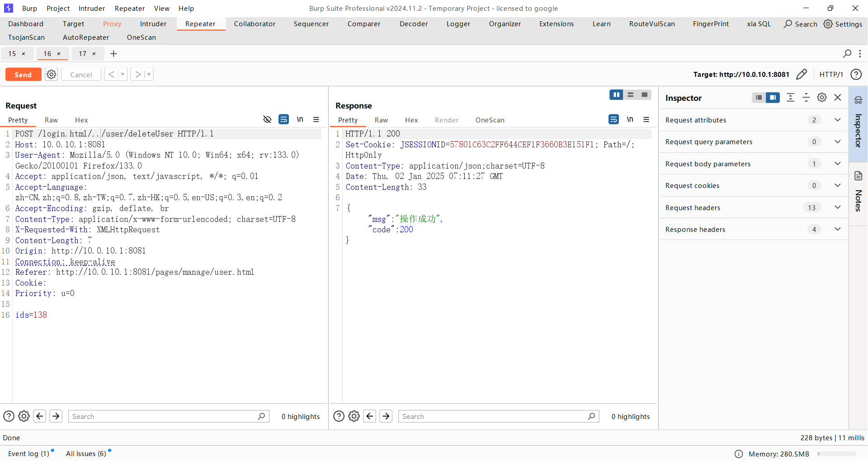Search across Repeater tabs magnifier
The width and height of the screenshot is (868, 461).
(847, 53)
